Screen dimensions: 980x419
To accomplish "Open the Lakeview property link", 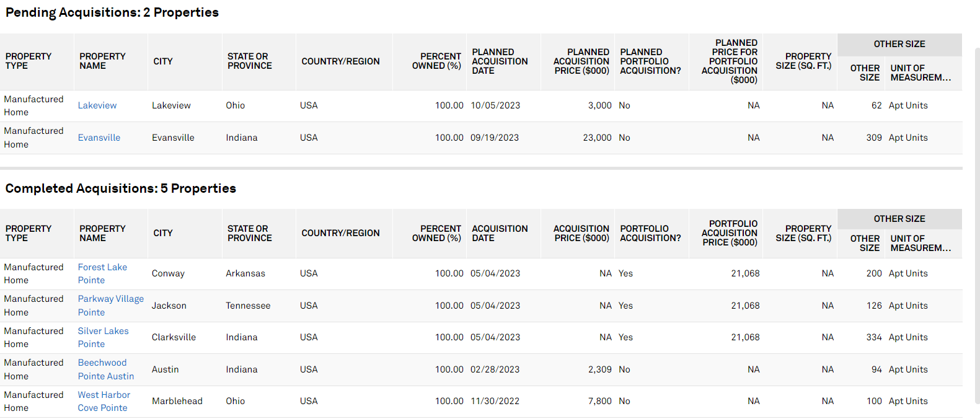I will [97, 105].
